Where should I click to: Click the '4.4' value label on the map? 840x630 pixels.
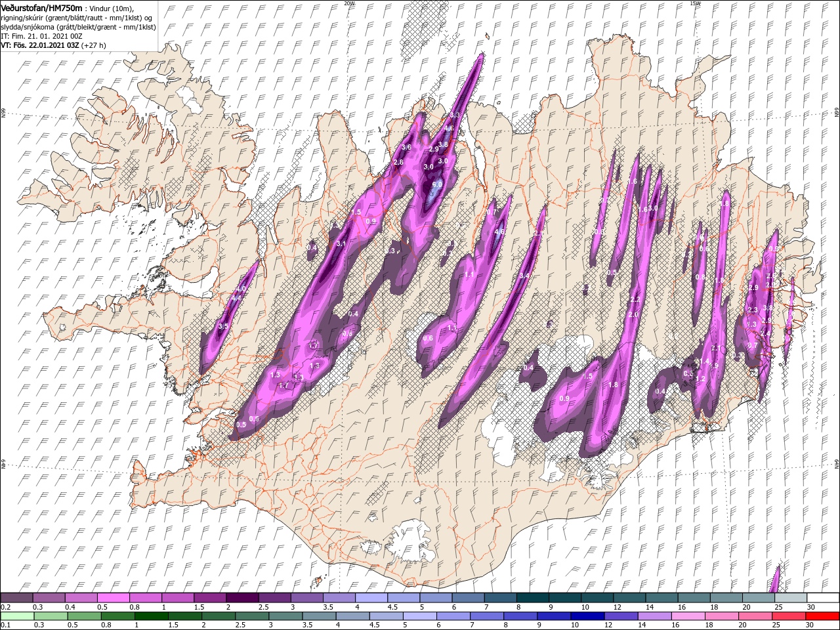pos(237,299)
